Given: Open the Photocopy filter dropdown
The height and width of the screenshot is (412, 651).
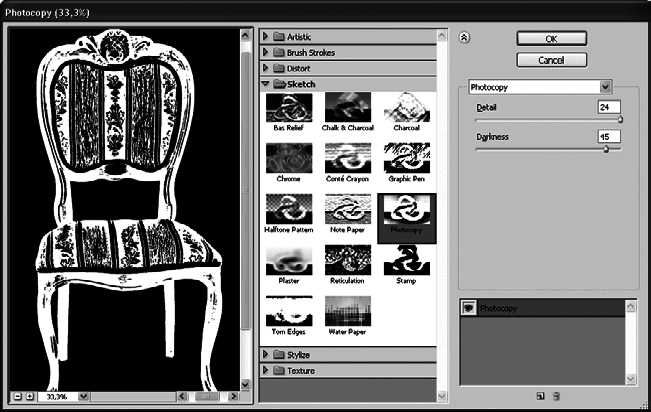Looking at the screenshot, I should 605,87.
